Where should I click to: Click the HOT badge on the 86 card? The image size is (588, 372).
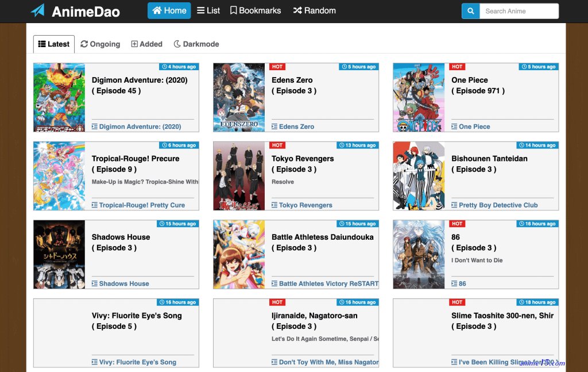tap(457, 224)
